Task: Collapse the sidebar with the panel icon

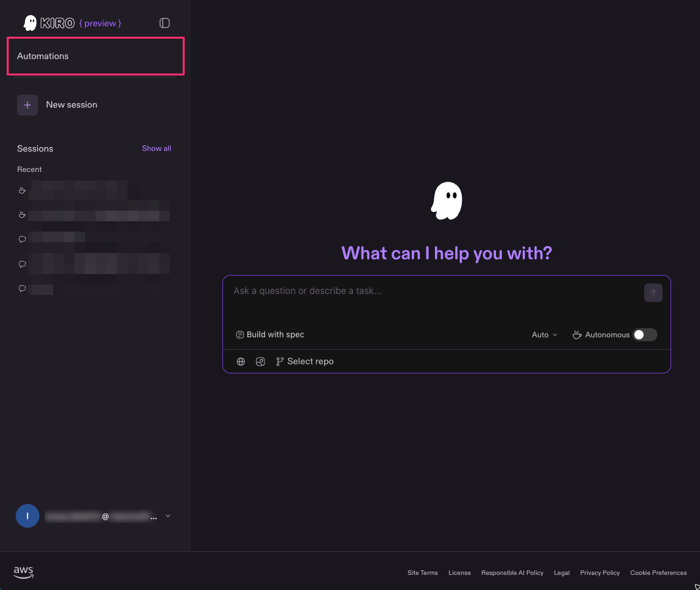Action: coord(164,23)
